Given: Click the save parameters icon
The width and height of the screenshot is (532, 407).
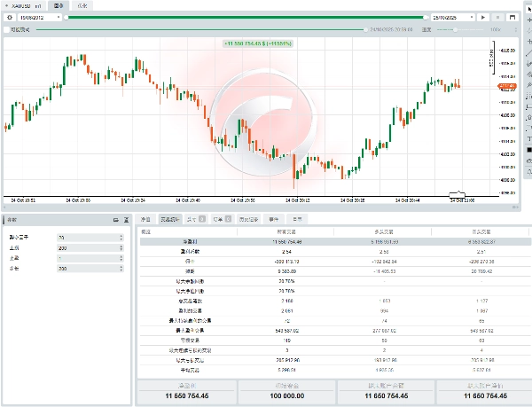Looking at the screenshot, I should [115, 218].
